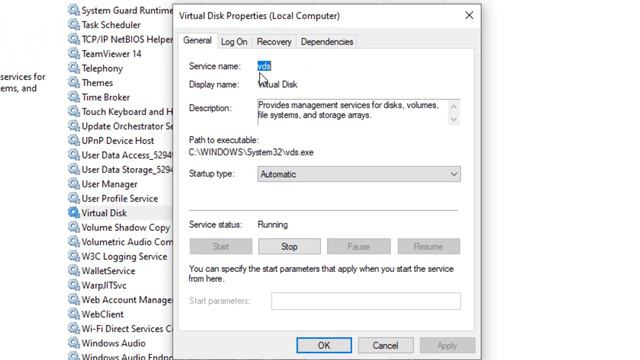
Task: Switch to the Dependencies tab
Action: click(327, 42)
